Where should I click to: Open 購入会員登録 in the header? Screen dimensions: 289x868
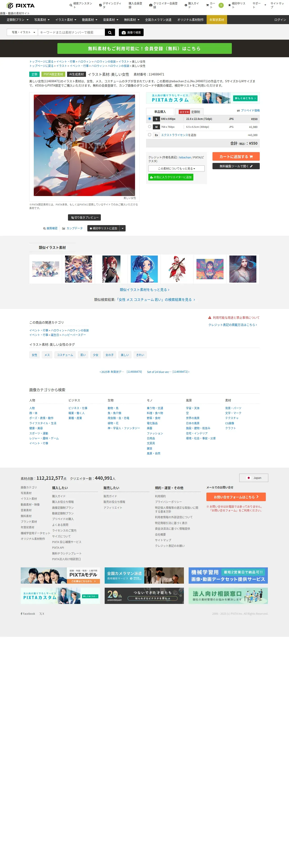pos(135,5)
